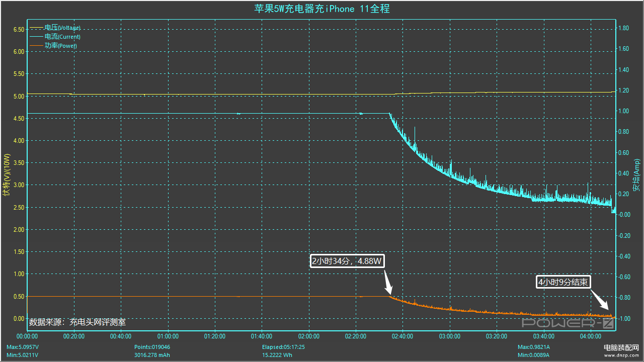Click the yellow 5.50 voltage axis label
This screenshot has height=362, width=644.
(18, 74)
